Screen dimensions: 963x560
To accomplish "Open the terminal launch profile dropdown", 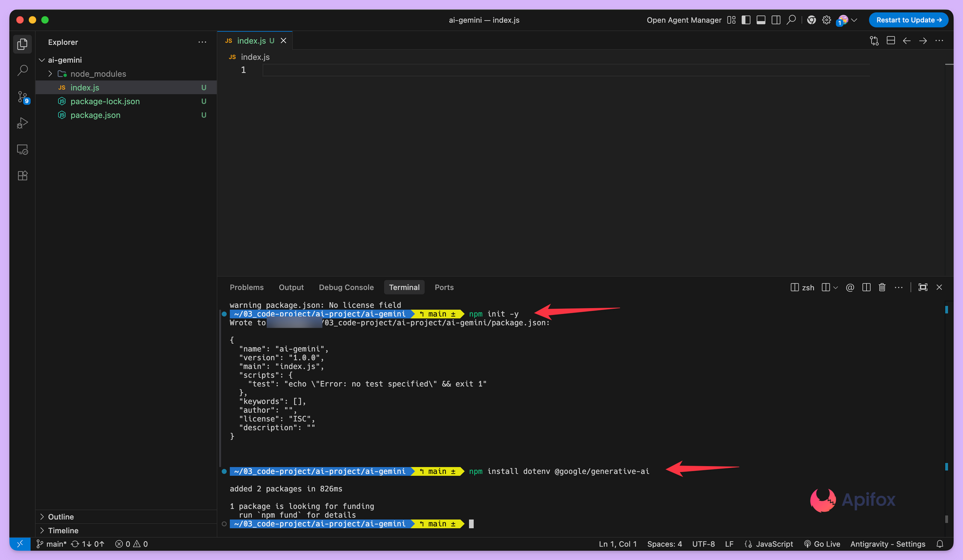I will coord(835,287).
